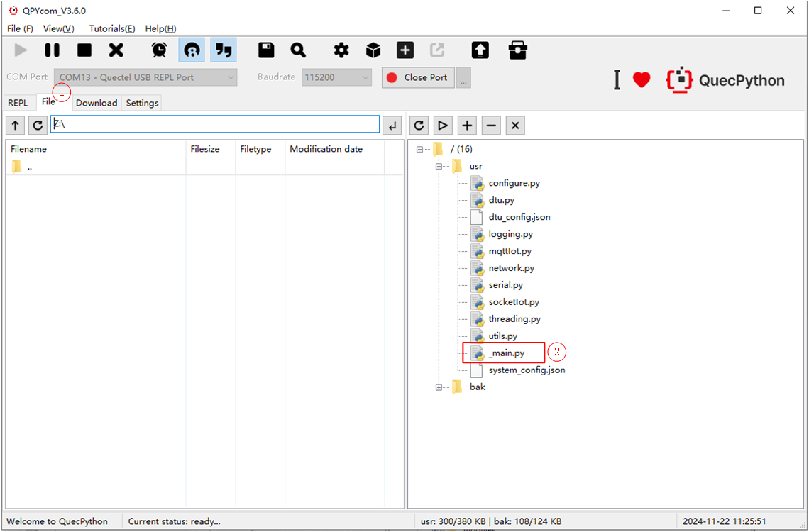Open the COM Port dropdown
This screenshot has height=532, width=809.
(x=145, y=77)
